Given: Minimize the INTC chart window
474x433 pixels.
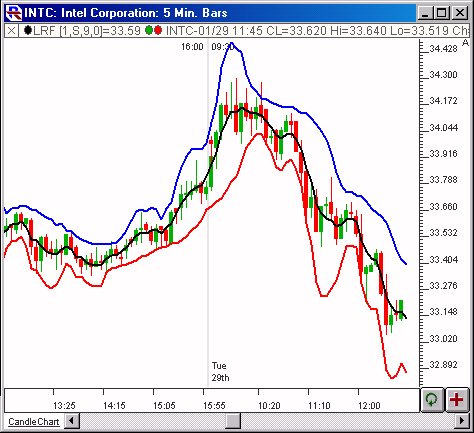Looking at the screenshot, I should pos(425,13).
